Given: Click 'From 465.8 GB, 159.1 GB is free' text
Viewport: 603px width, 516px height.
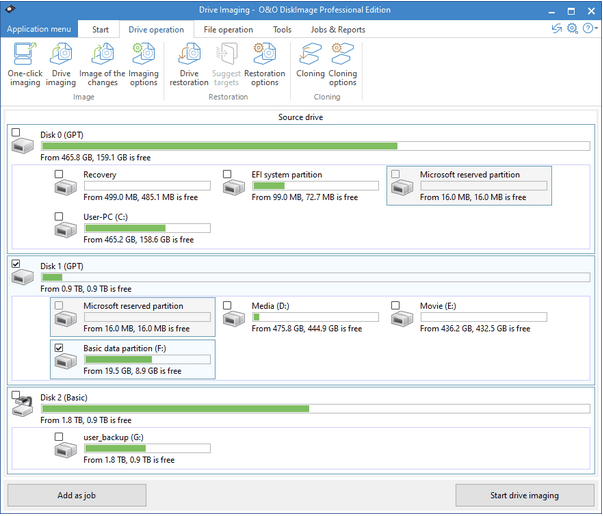Looking at the screenshot, I should [95, 158].
